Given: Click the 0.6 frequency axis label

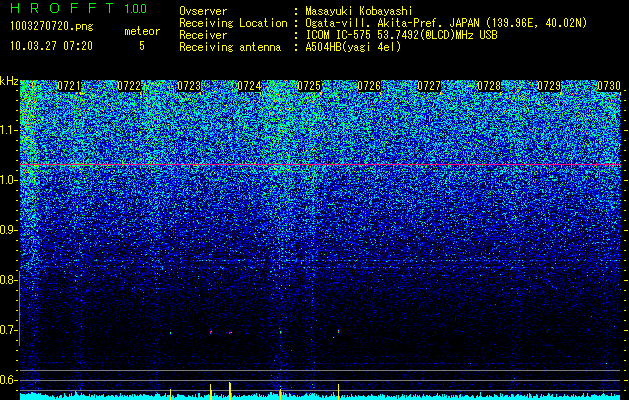Looking at the screenshot, I should click(x=7, y=380).
